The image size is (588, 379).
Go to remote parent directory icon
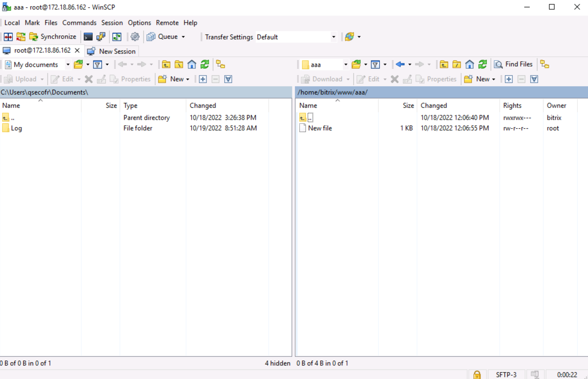tap(444, 65)
